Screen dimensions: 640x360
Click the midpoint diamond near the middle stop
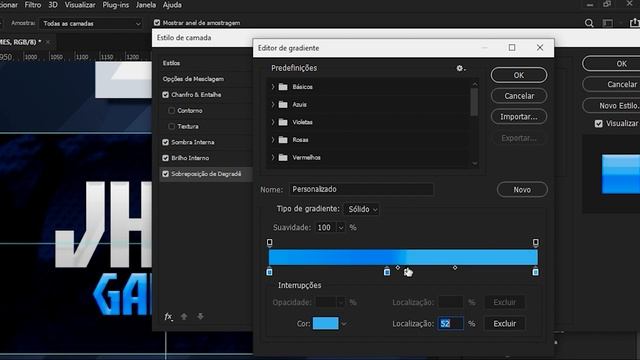[x=398, y=268]
